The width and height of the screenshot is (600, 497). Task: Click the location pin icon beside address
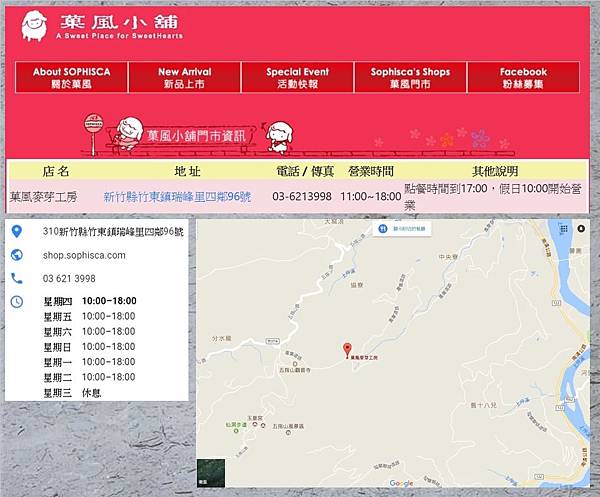tap(16, 231)
